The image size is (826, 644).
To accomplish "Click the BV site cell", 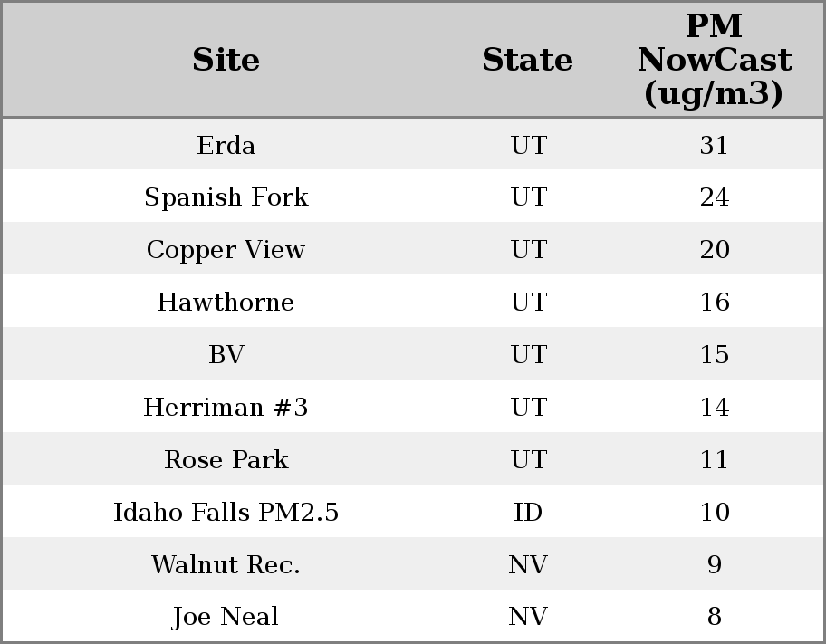I will pos(226,355).
